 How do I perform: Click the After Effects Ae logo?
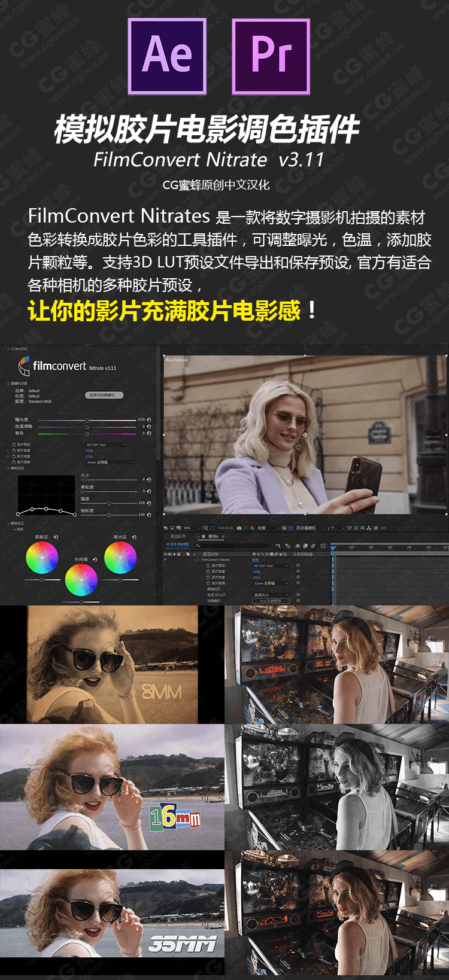(x=167, y=56)
